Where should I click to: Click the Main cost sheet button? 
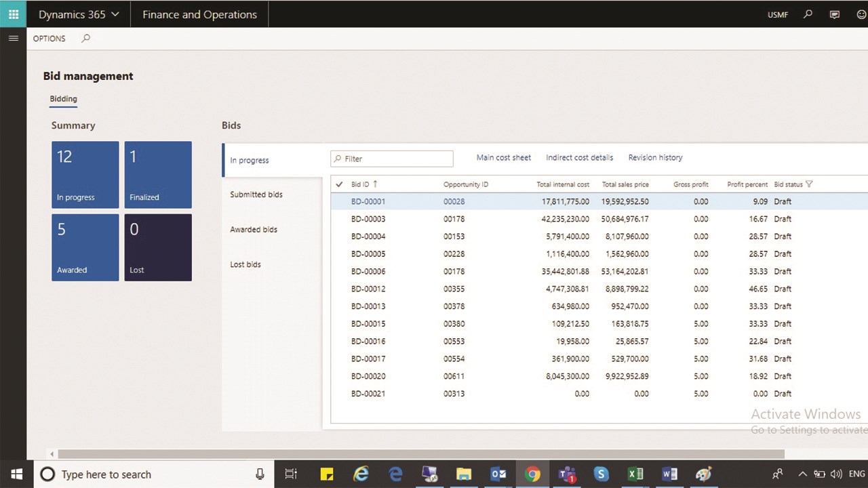coord(504,158)
